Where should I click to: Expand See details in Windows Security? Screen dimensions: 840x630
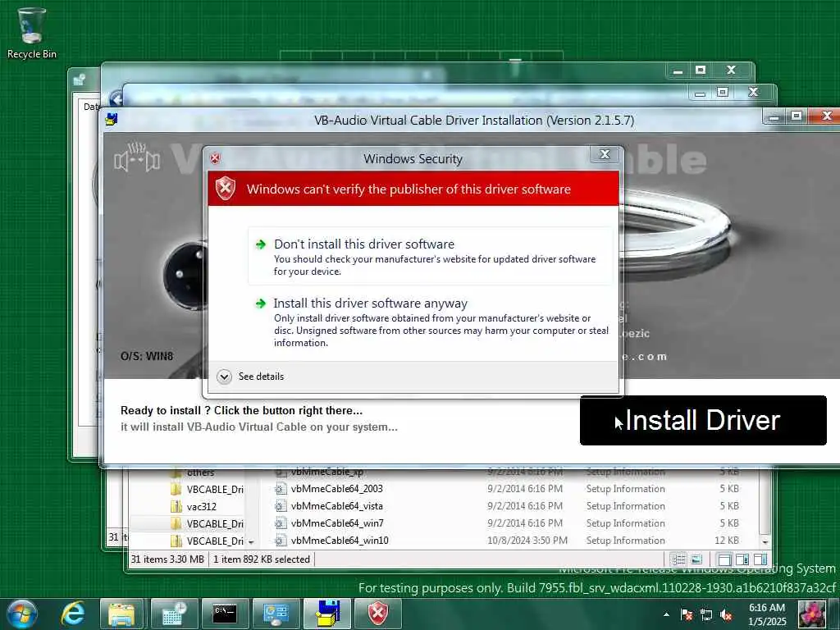(x=251, y=377)
